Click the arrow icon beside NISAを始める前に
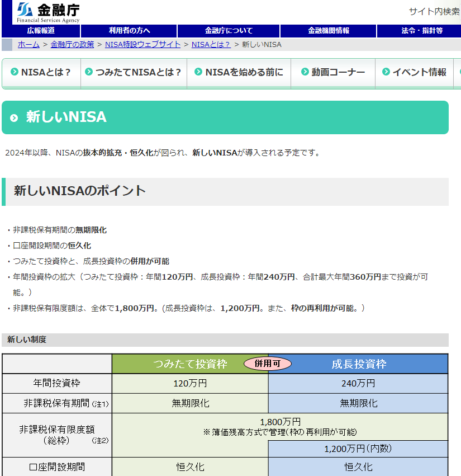 point(198,72)
